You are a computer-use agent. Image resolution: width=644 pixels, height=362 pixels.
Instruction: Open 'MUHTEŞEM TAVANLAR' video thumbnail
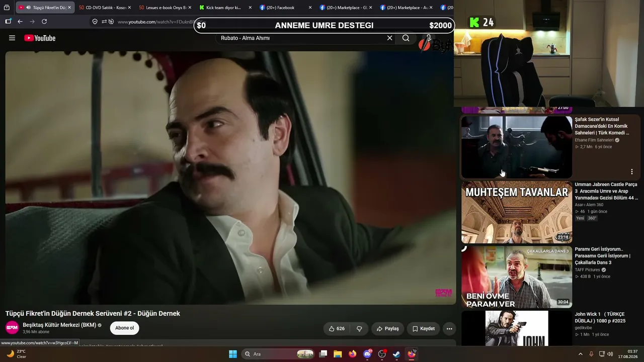click(517, 212)
